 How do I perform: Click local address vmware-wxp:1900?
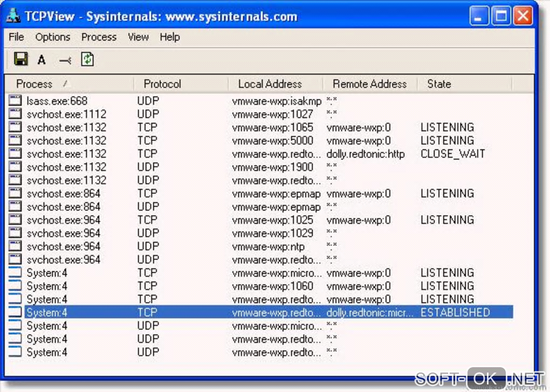point(272,167)
